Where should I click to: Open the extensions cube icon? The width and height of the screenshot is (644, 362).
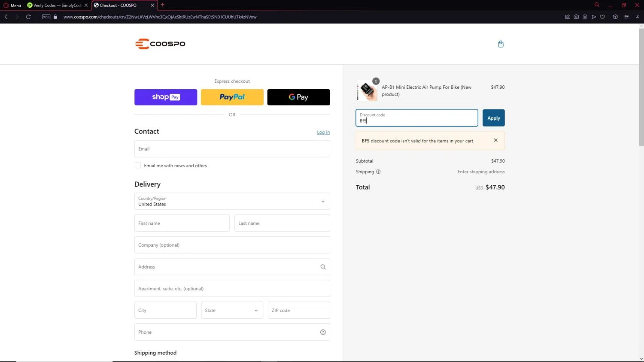pyautogui.click(x=615, y=17)
